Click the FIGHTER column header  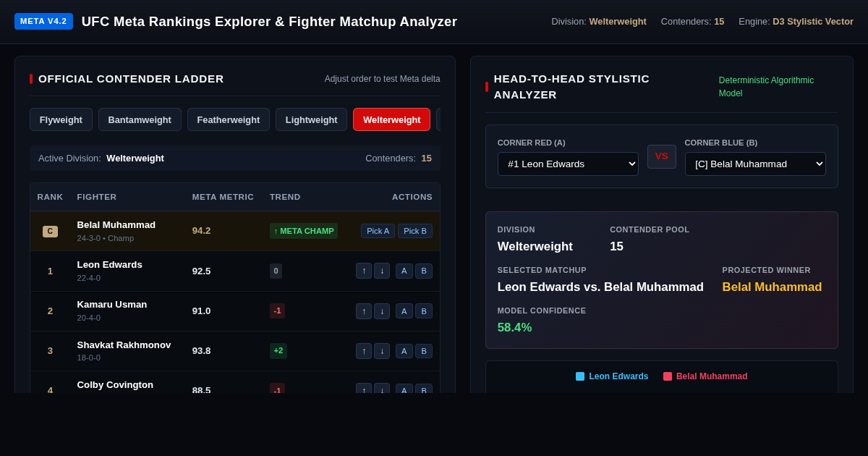pyautogui.click(x=97, y=197)
